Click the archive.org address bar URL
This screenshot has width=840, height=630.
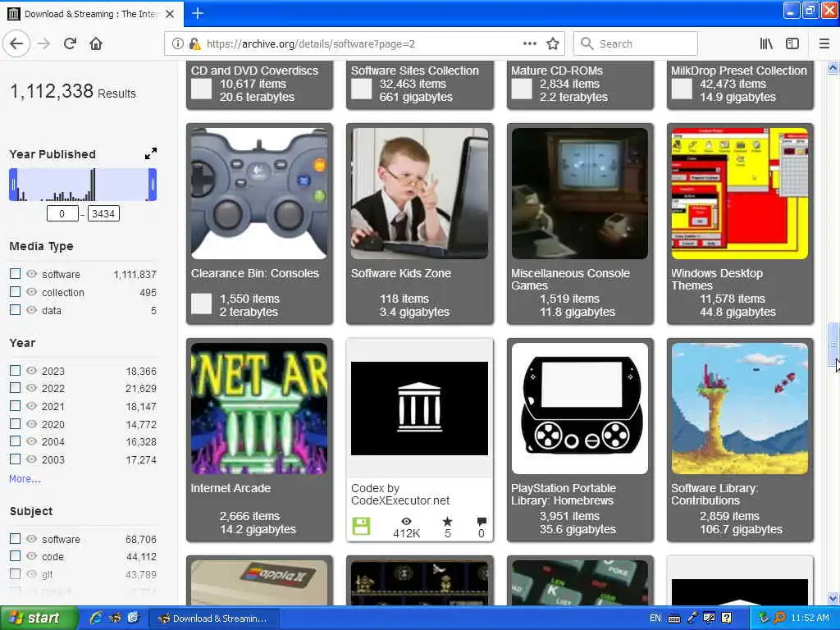pos(311,44)
